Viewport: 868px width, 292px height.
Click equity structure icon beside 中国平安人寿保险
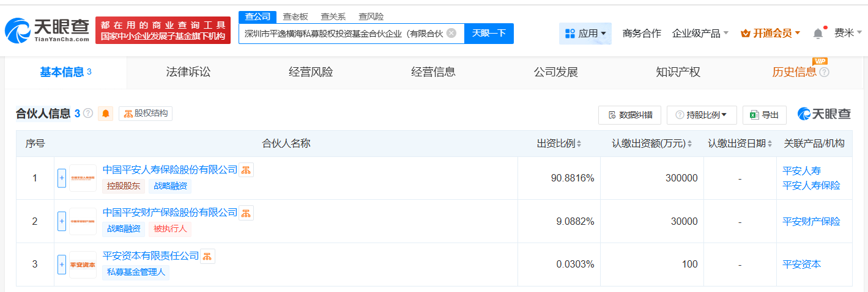click(x=246, y=170)
